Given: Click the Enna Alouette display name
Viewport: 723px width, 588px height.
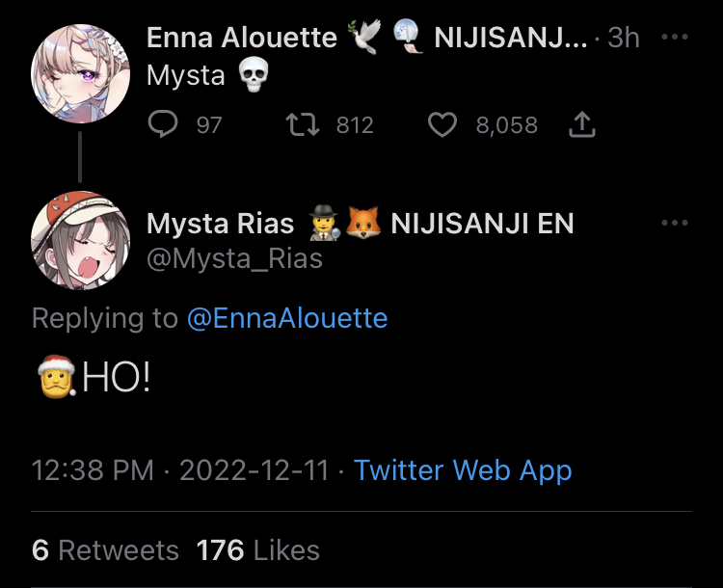Looking at the screenshot, I should point(241,38).
